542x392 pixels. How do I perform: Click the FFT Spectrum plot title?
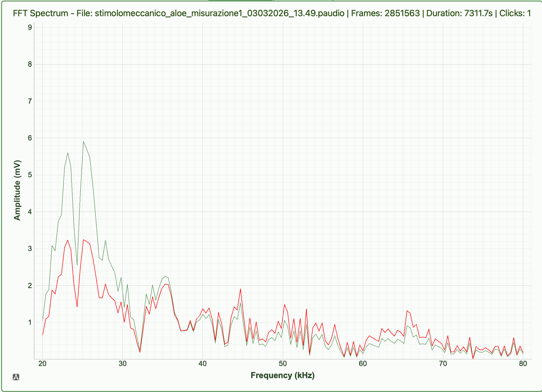point(272,13)
